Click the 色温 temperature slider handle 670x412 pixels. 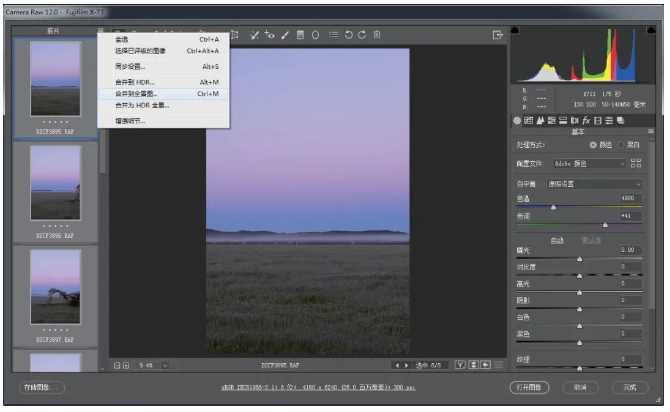(553, 207)
